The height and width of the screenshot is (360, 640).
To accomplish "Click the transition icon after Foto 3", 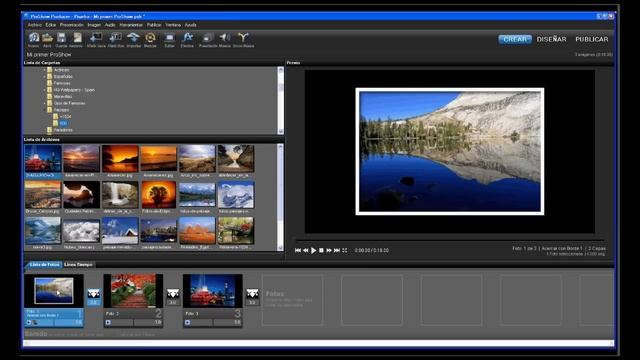I will point(252,294).
